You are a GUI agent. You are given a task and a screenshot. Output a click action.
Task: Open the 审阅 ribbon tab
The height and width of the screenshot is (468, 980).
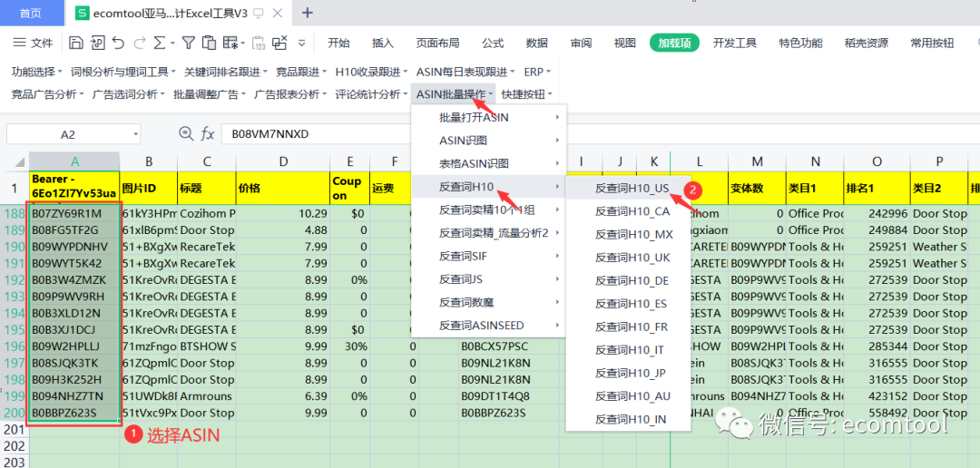click(x=581, y=44)
